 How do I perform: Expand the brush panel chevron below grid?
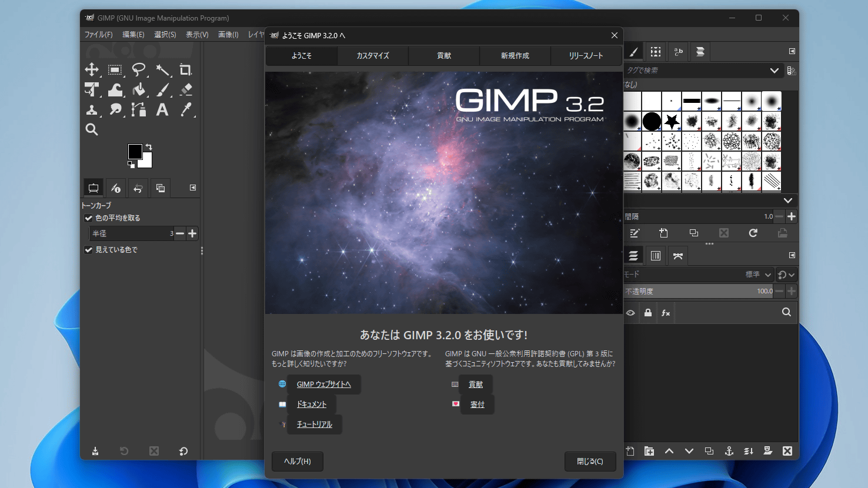tap(788, 200)
